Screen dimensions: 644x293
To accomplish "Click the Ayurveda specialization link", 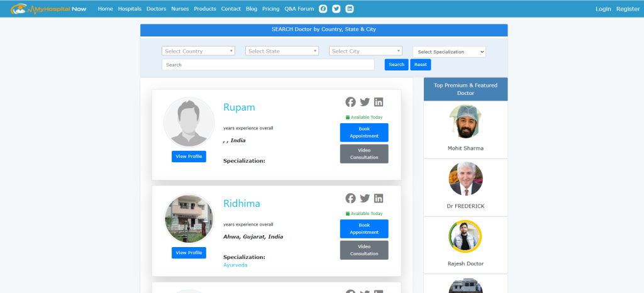I will (x=235, y=265).
